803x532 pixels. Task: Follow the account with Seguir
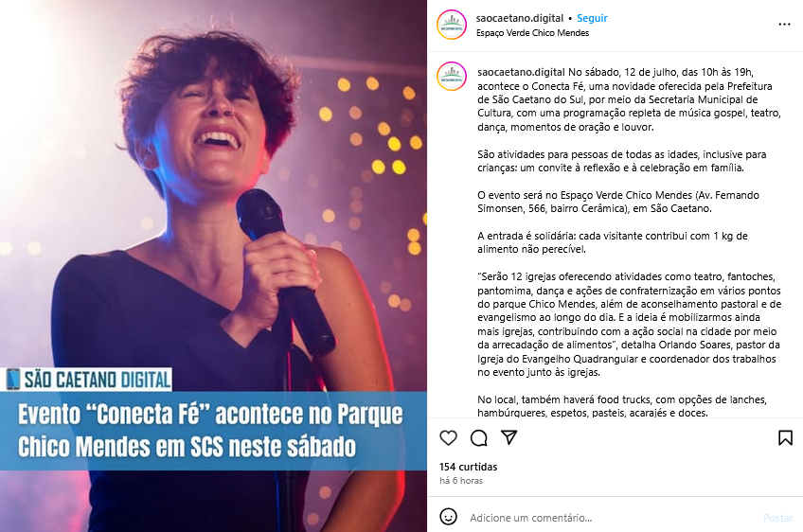592,18
